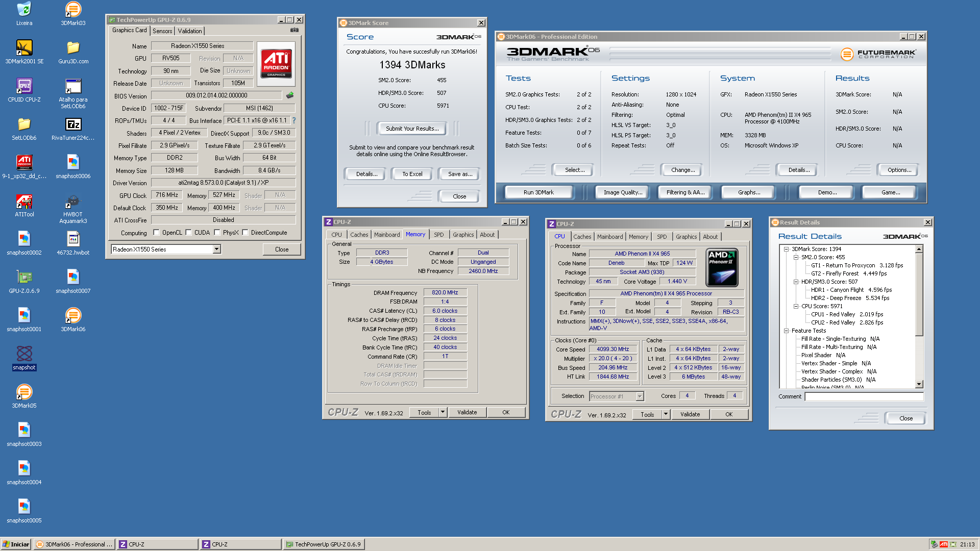Click the Comment input field in Result Details
Screen dimensions: 980x551
pos(864,396)
